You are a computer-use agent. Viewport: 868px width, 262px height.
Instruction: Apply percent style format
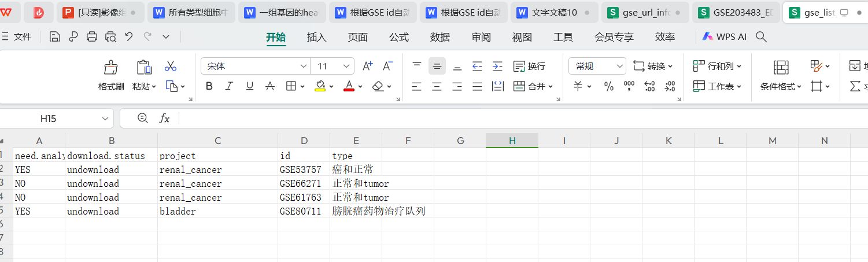pyautogui.click(x=608, y=86)
